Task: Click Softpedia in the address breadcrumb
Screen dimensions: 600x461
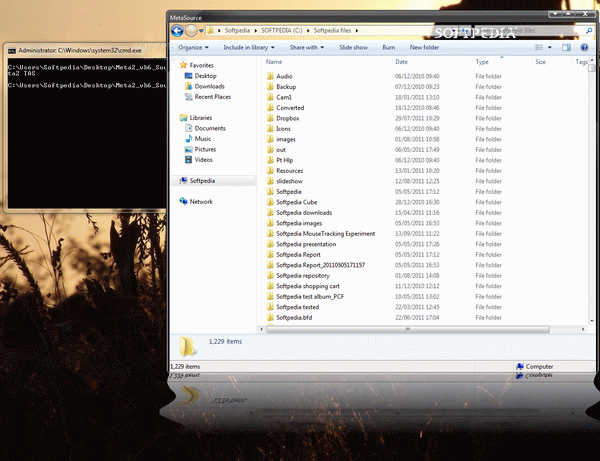Action: 237,31
